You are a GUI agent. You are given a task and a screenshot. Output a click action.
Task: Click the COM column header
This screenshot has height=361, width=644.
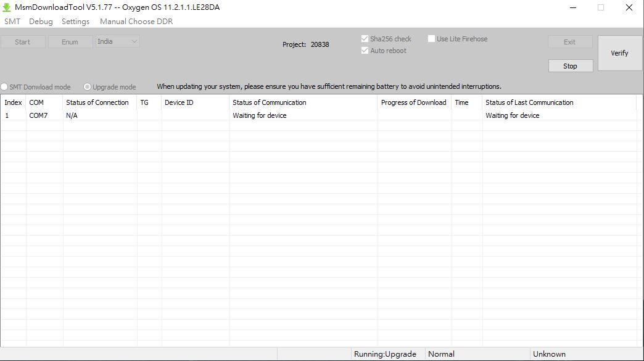(44, 102)
